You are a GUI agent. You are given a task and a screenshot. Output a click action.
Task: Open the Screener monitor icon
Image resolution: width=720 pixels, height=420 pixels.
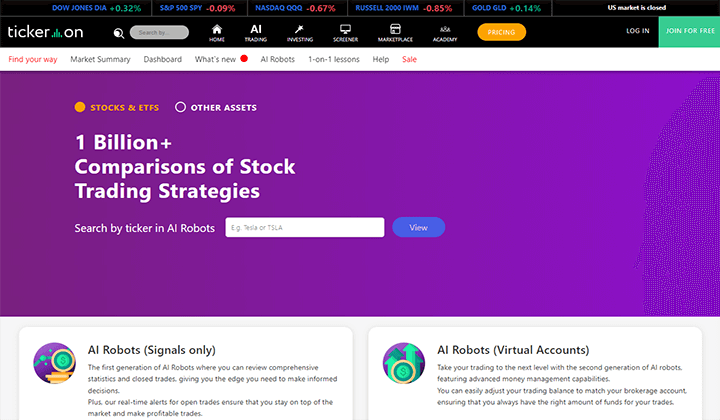[345, 29]
